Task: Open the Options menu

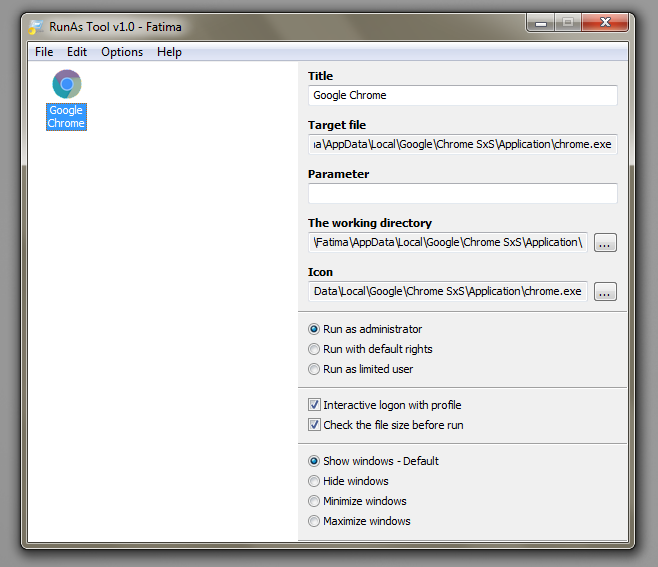Action: click(122, 52)
